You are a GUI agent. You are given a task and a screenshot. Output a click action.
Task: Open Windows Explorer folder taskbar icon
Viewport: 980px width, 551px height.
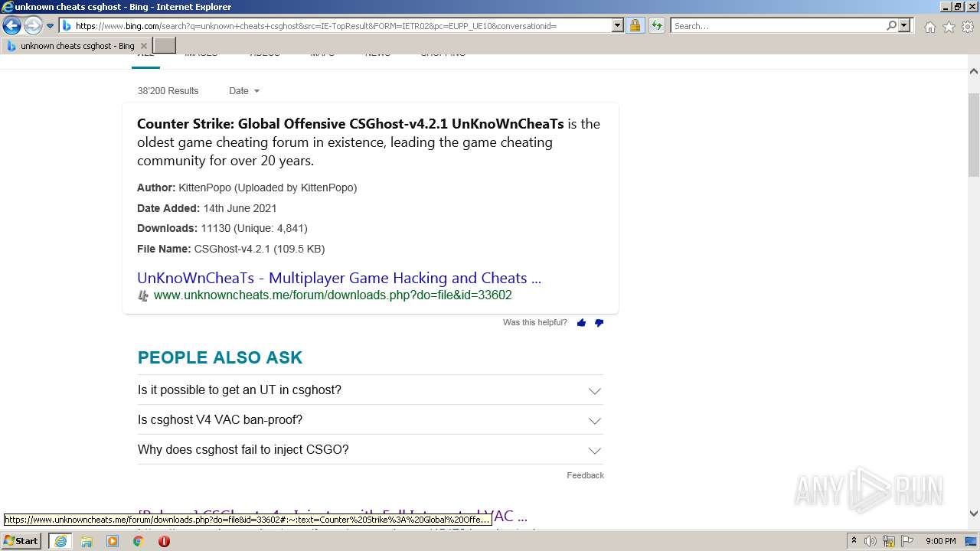pos(87,541)
